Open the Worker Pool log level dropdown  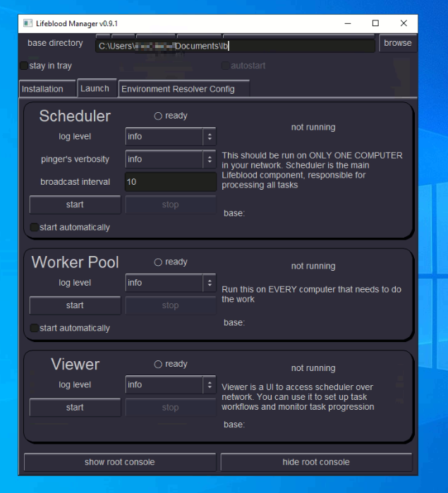[x=171, y=283]
